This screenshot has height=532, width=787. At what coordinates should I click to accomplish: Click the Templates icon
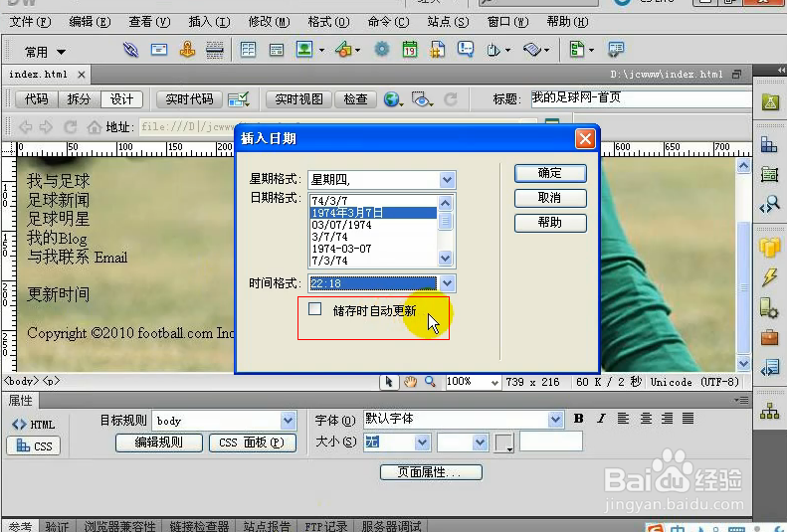(x=577, y=50)
